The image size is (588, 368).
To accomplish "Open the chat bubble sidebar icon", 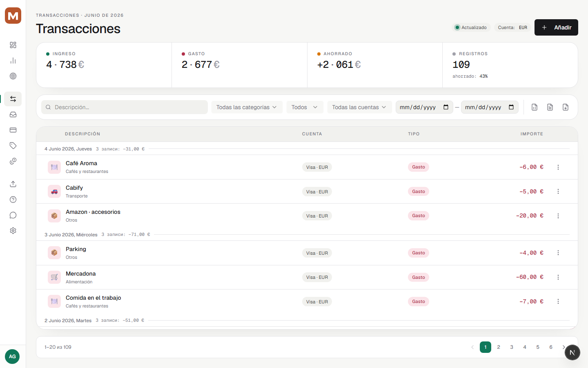I will (13, 215).
